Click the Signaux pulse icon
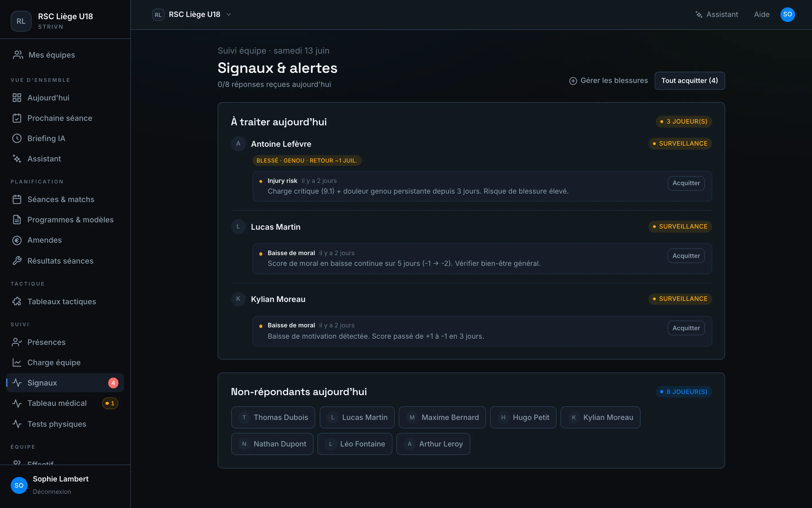 coord(17,383)
